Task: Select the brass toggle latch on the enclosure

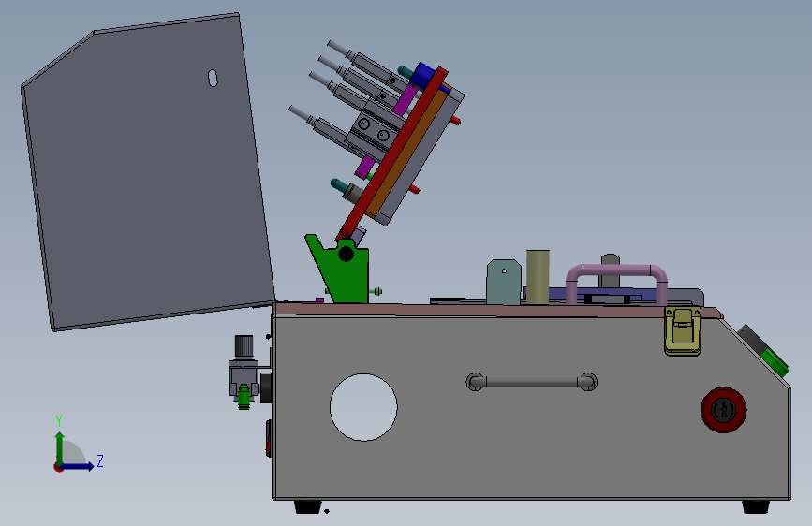Action: click(683, 330)
